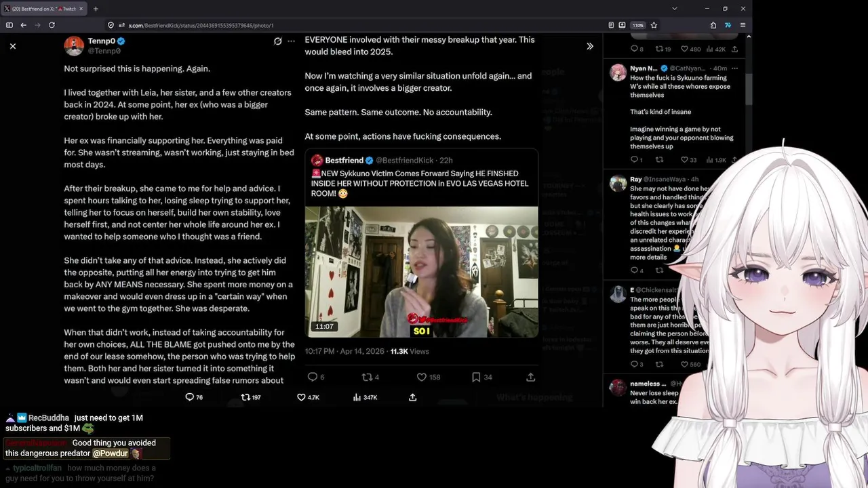View stats showing 1.9K on Nyan reply
The width and height of the screenshot is (868, 488).
click(x=716, y=160)
